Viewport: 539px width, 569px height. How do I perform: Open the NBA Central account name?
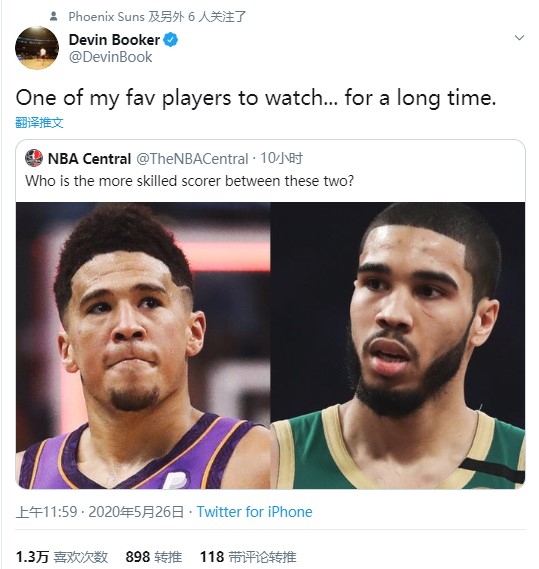coord(89,159)
